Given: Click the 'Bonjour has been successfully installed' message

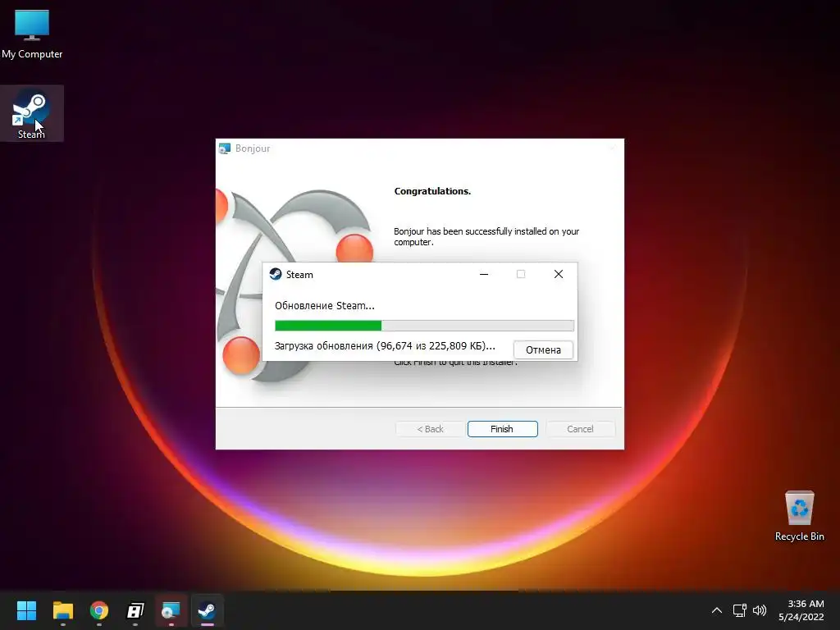Looking at the screenshot, I should tap(486, 237).
